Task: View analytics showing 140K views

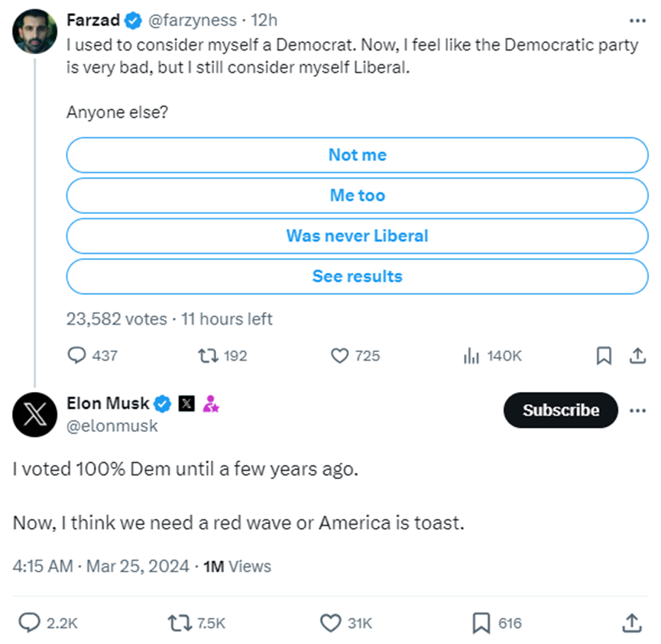Action: click(471, 355)
